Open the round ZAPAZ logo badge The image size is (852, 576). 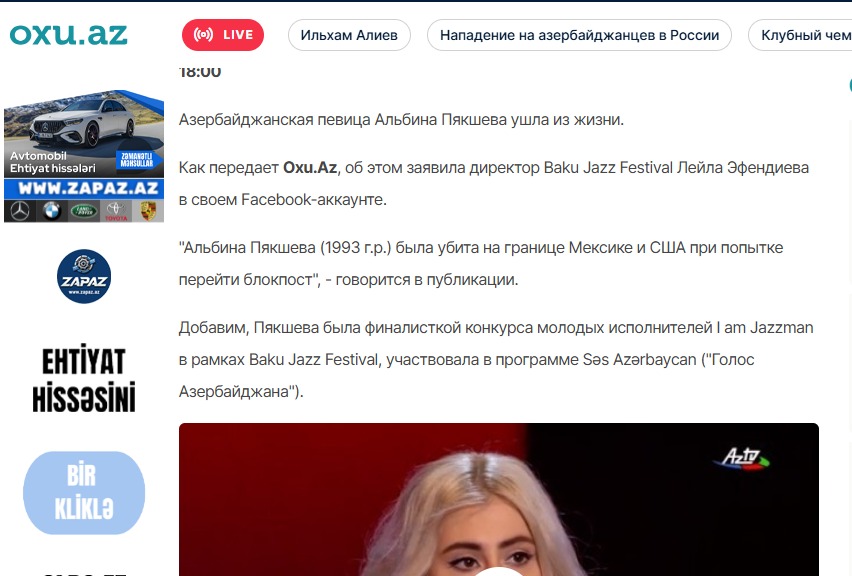pos(84,277)
